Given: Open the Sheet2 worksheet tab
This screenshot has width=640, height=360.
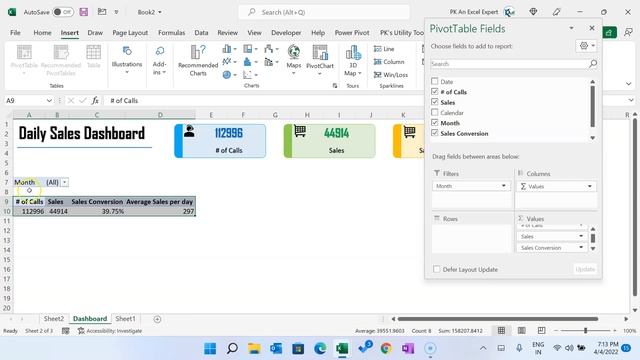Looking at the screenshot, I should tap(53, 319).
